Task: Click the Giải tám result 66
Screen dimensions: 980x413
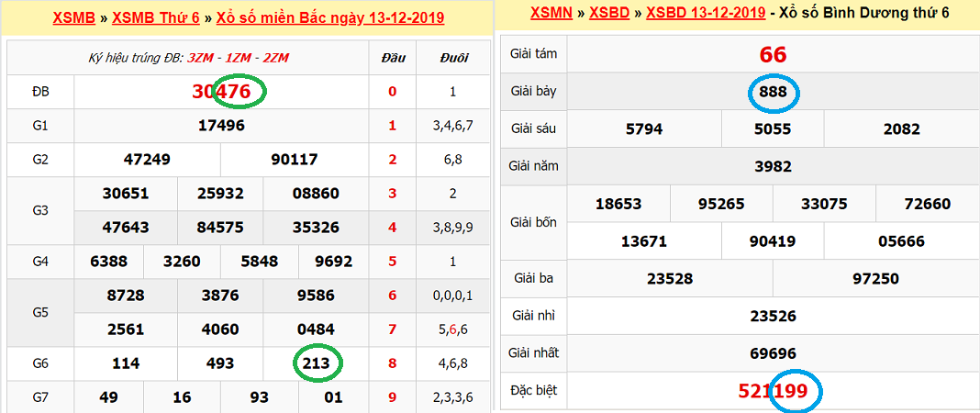Action: coord(773,54)
